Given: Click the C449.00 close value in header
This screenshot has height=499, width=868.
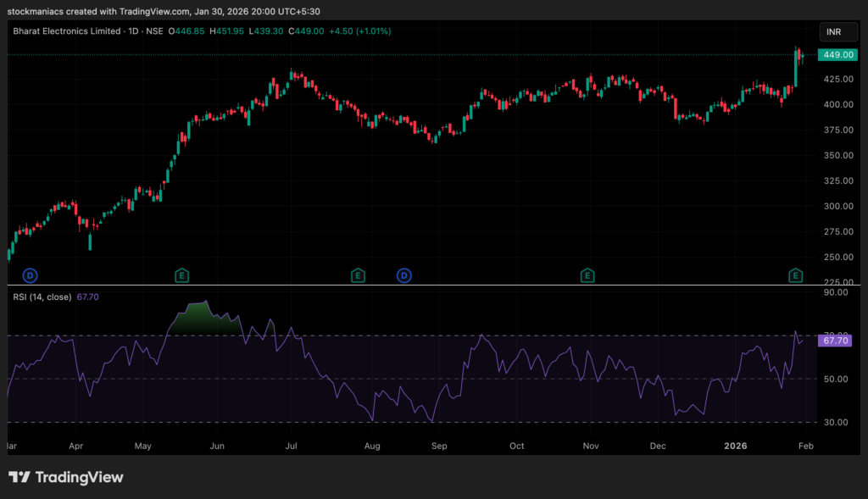Looking at the screenshot, I should coord(306,31).
